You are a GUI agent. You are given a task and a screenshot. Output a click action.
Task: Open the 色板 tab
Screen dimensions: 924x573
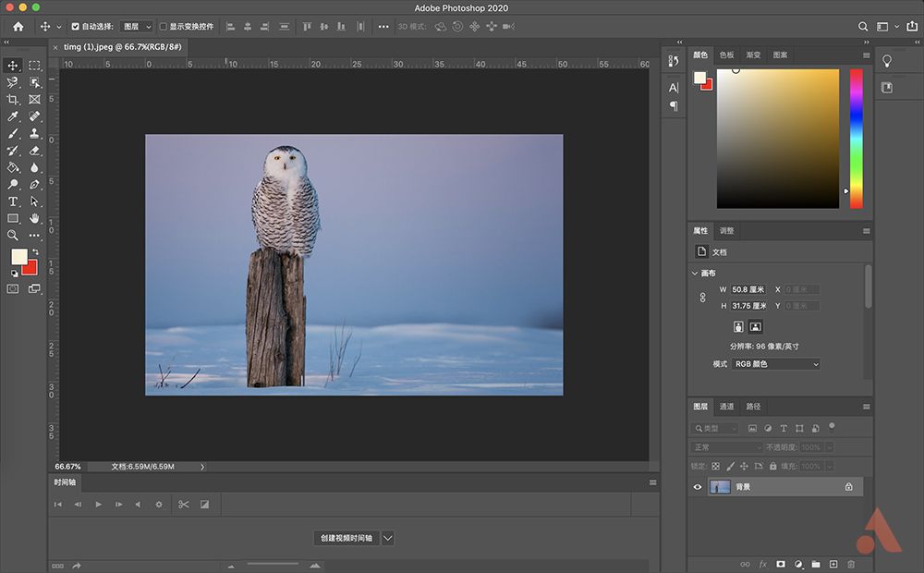click(x=727, y=55)
